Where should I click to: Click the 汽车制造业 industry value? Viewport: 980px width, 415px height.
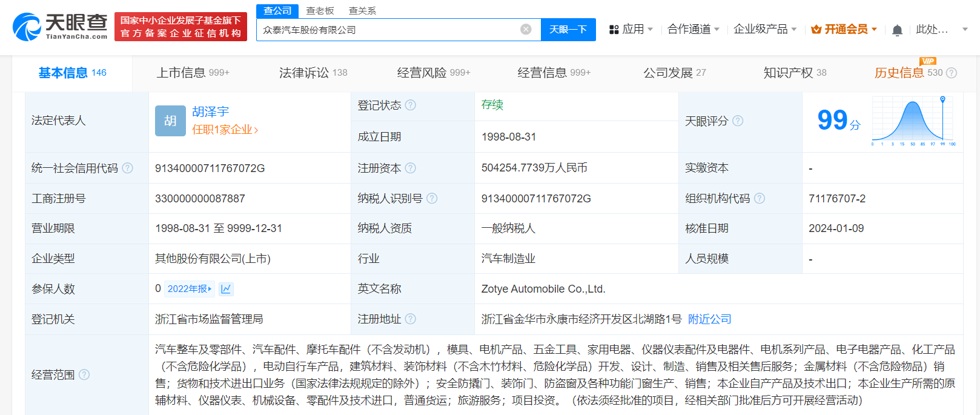[x=508, y=259]
